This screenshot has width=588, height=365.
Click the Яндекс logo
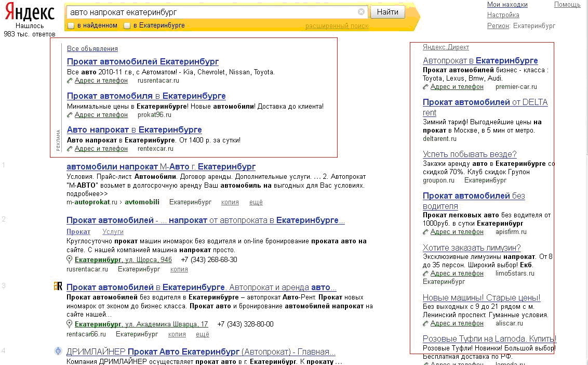point(30,12)
